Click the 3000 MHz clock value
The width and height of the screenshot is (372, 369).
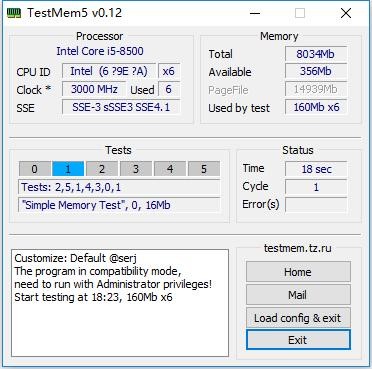click(94, 89)
